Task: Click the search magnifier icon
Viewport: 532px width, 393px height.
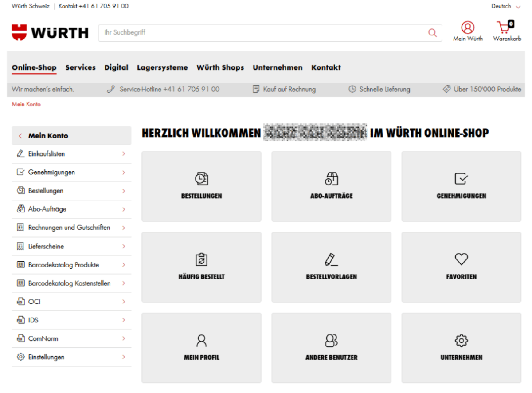Action: [432, 33]
